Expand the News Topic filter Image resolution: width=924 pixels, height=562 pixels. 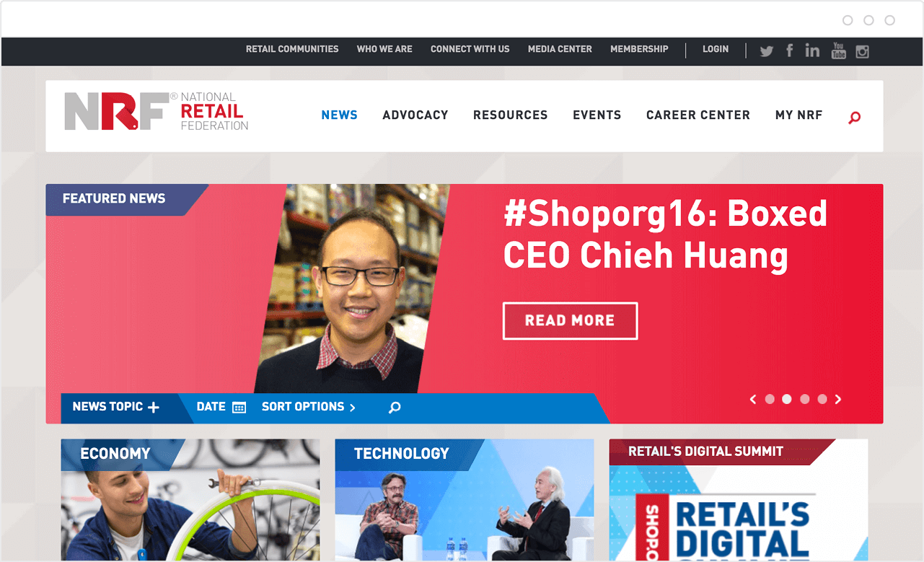coord(116,407)
